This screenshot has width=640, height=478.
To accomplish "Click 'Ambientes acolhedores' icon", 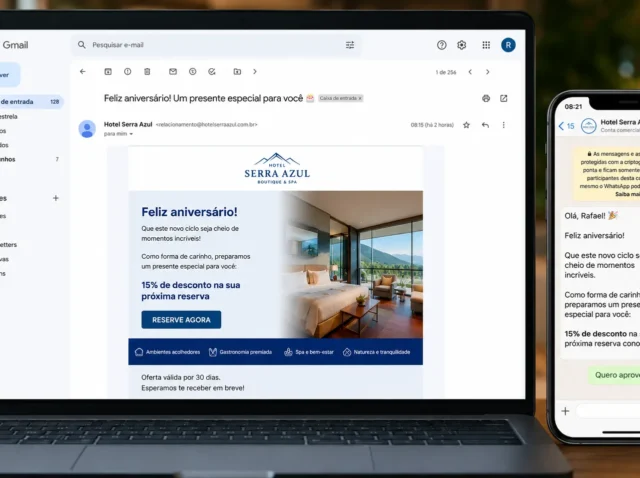I will click(x=139, y=352).
